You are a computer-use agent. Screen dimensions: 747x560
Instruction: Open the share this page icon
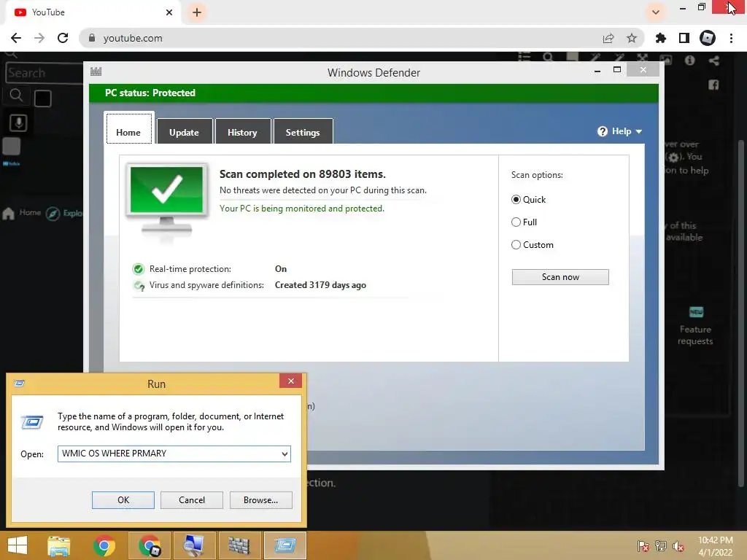coord(608,38)
